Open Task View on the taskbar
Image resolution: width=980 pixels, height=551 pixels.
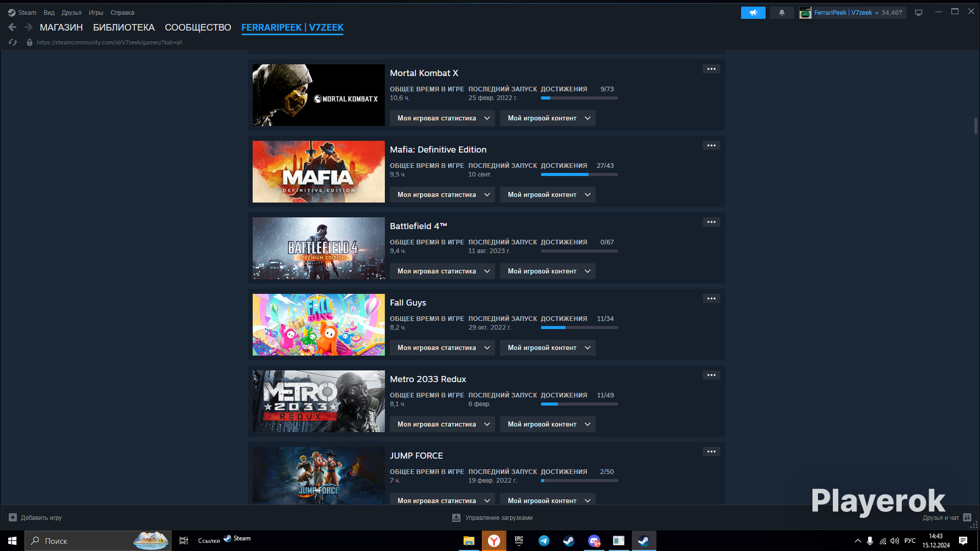(x=184, y=541)
